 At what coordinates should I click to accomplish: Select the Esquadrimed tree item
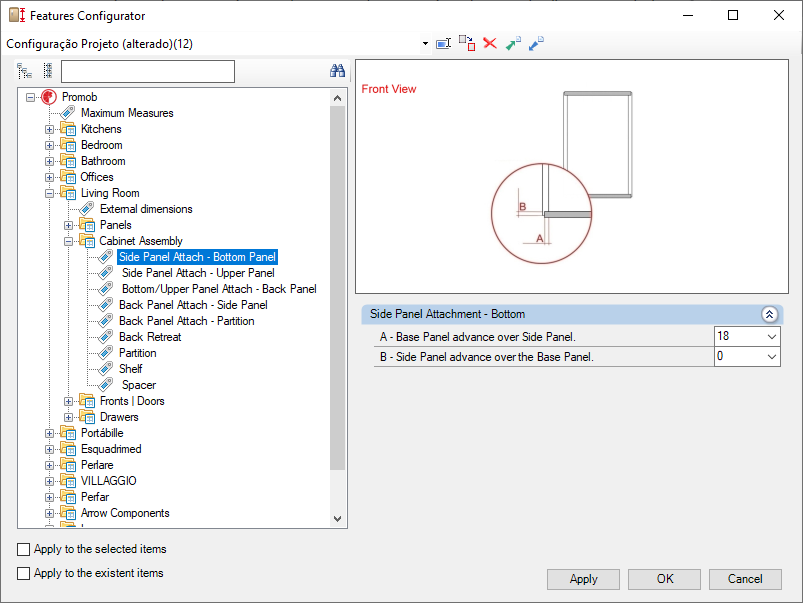click(x=111, y=449)
